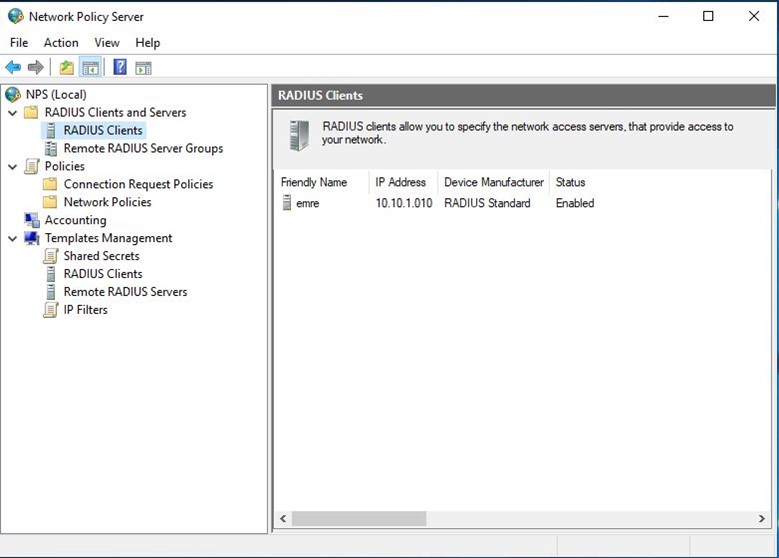Click the 10.10.1.010 IP address cell

click(x=404, y=203)
